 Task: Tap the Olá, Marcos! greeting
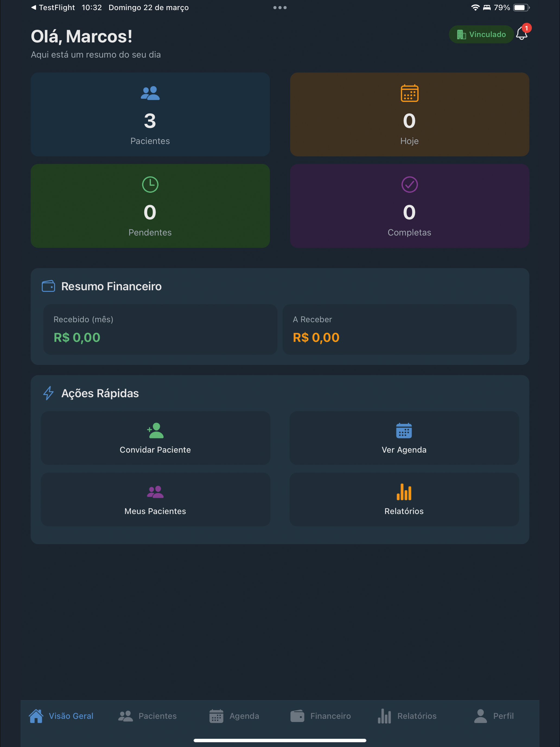pos(82,36)
